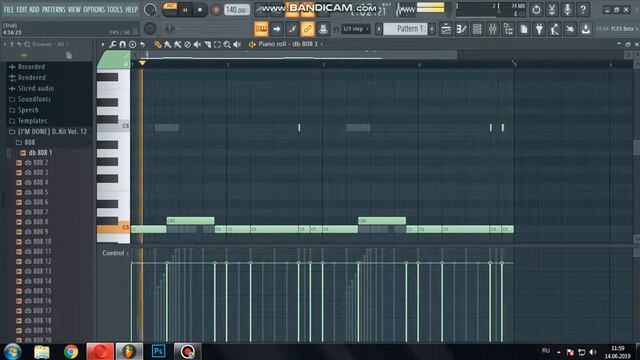
Task: Click the main pitch knob
Action: [150, 29]
